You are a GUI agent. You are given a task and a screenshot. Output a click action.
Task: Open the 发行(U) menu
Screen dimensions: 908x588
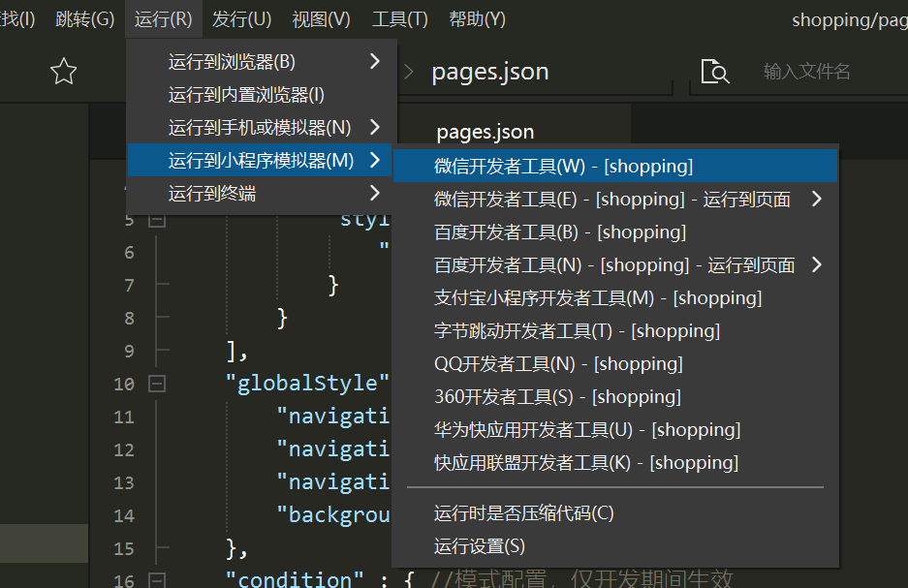click(240, 18)
